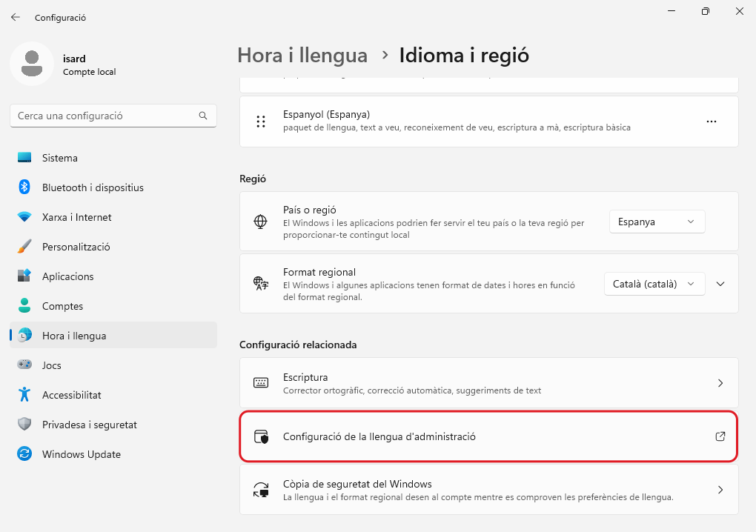Click the back arrow in title bar
The width and height of the screenshot is (756, 532).
[x=16, y=17]
